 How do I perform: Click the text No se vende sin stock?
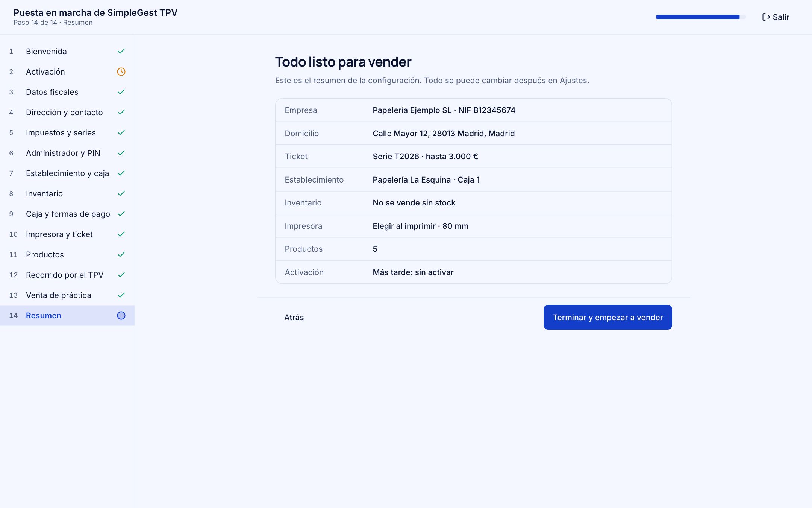[414, 203]
